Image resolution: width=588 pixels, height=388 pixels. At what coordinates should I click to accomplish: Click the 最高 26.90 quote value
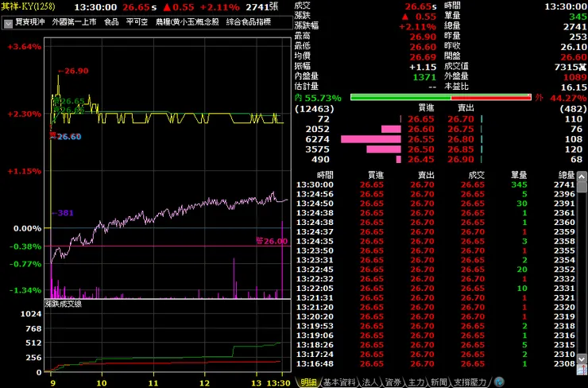tap(423, 37)
